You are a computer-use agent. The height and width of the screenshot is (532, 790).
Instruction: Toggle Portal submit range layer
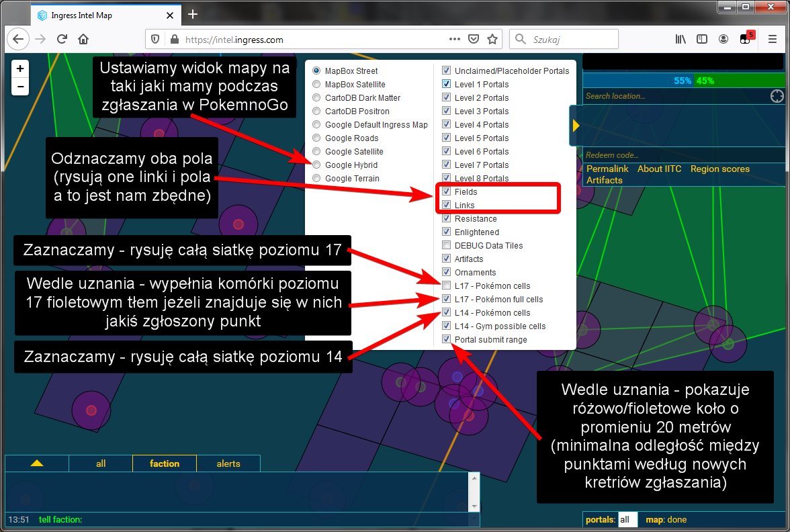446,339
